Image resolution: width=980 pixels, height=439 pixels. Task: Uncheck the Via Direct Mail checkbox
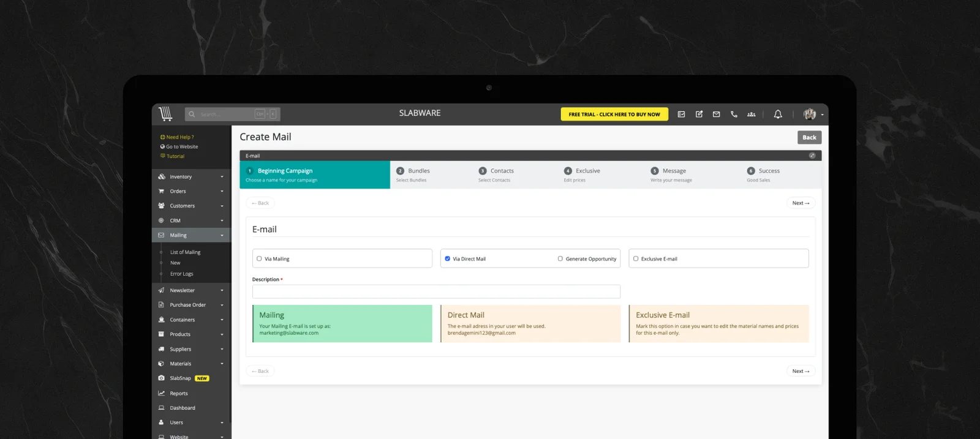click(x=447, y=258)
